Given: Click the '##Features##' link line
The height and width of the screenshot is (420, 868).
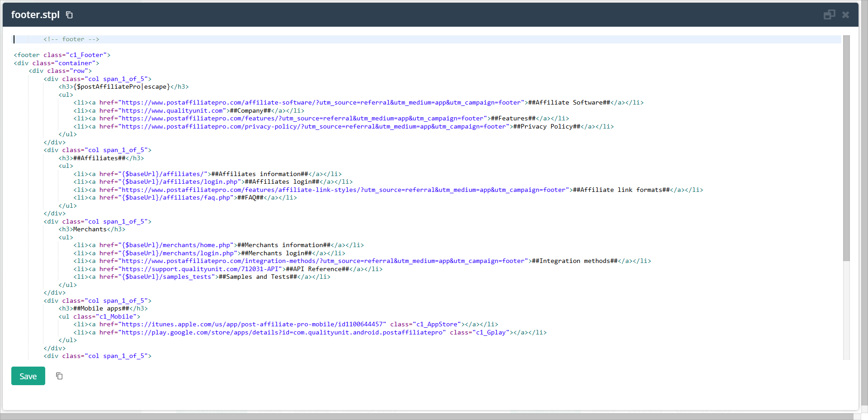Looking at the screenshot, I should [321, 119].
